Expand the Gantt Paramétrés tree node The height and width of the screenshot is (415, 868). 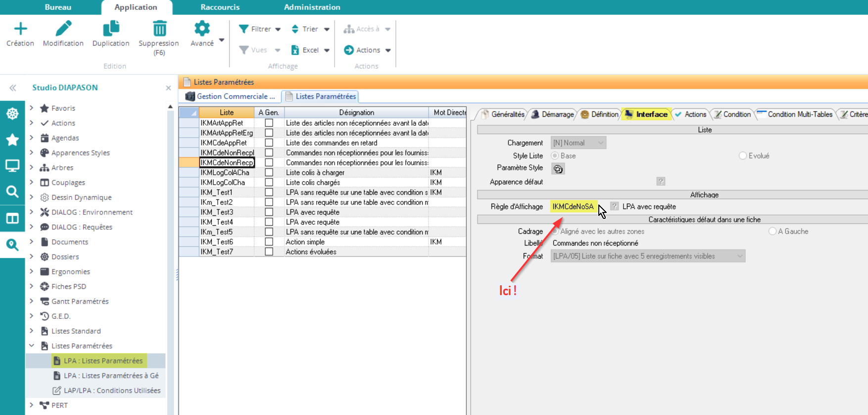click(x=32, y=301)
